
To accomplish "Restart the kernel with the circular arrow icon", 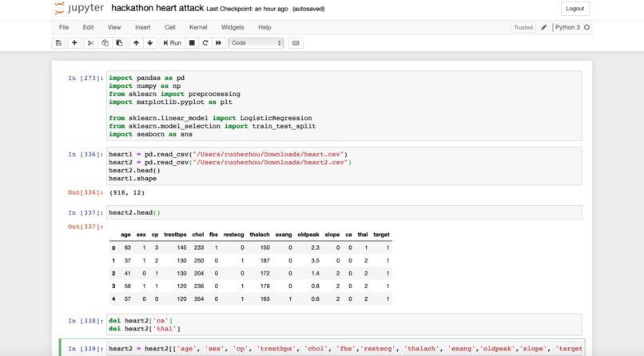I will 205,42.
